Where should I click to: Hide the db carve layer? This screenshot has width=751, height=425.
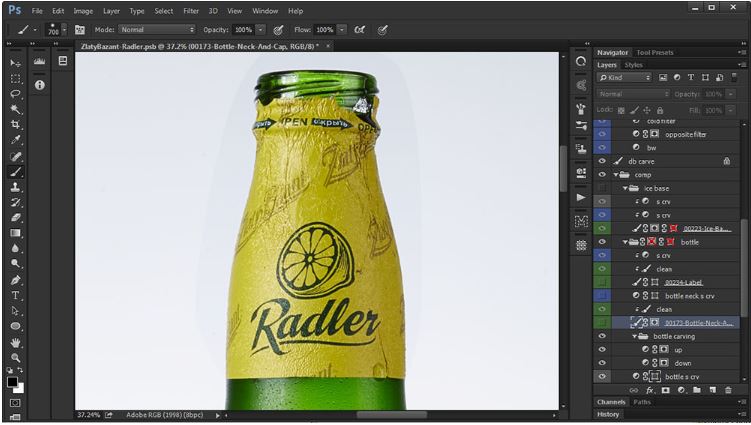tap(602, 161)
